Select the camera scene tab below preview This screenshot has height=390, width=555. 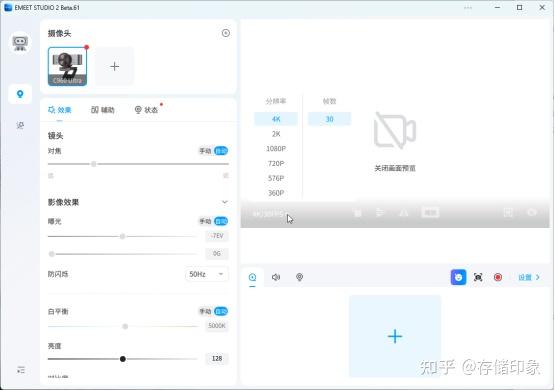(x=252, y=277)
